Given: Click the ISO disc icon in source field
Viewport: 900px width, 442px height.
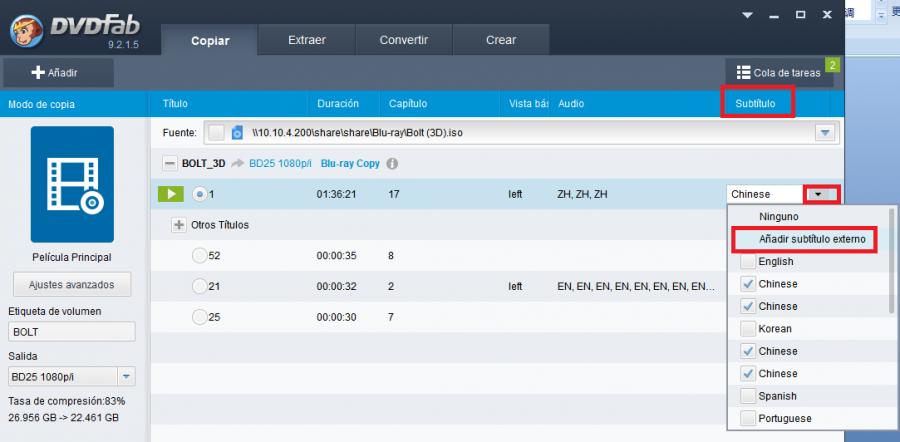Looking at the screenshot, I should click(x=237, y=132).
